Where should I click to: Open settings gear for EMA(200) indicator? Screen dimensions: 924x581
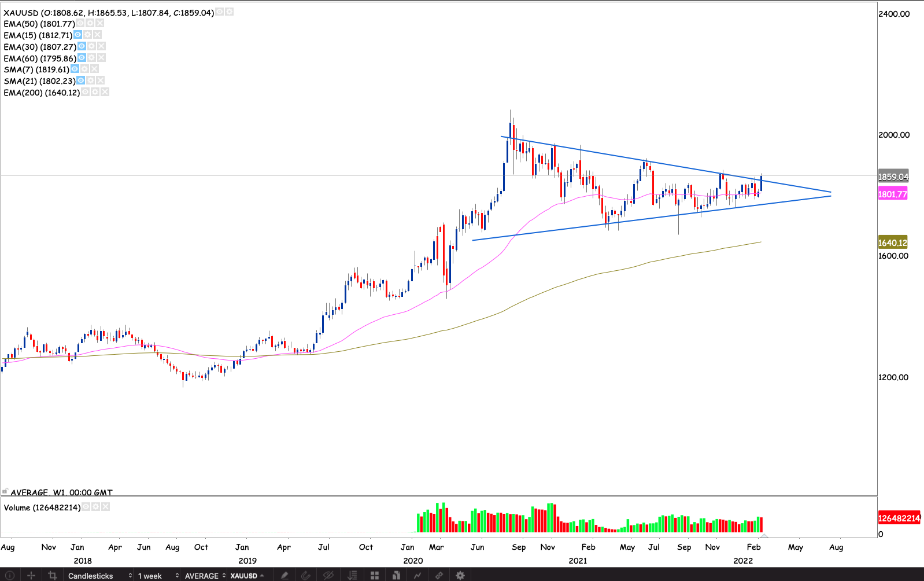tap(95, 92)
